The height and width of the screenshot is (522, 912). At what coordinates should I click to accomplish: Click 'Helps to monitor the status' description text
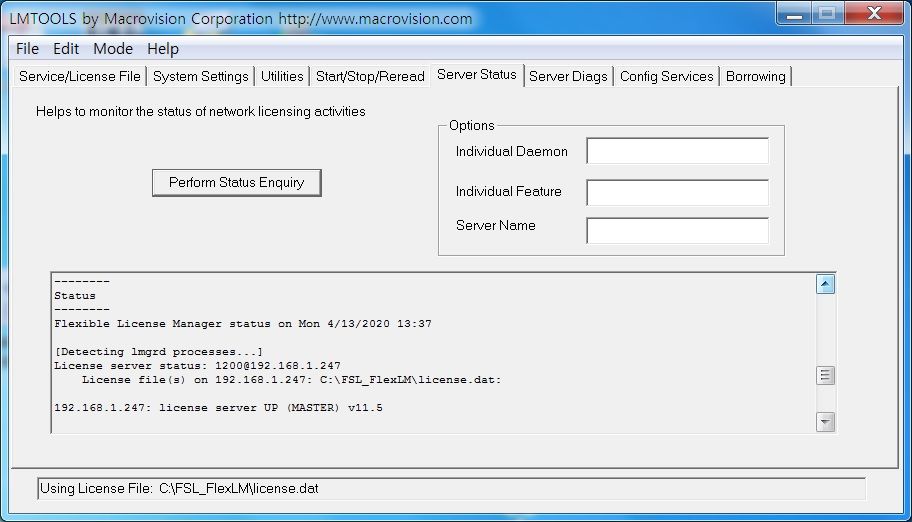point(201,111)
